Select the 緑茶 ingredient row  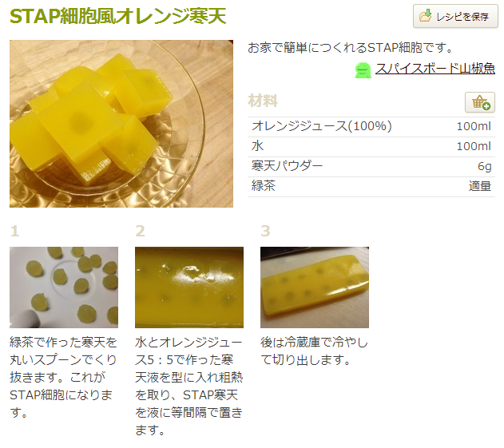[x=371, y=186]
